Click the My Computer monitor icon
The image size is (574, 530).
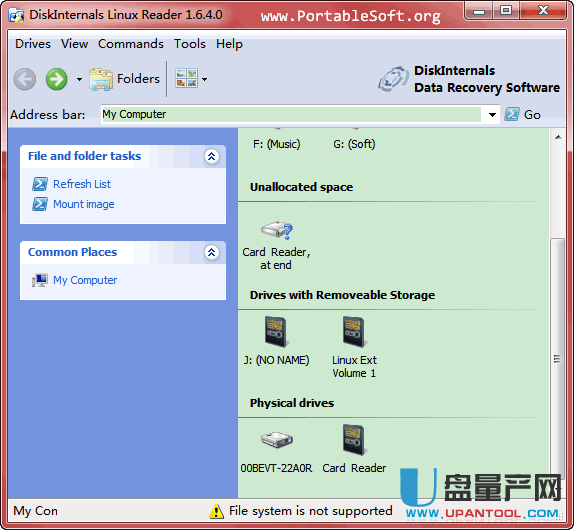coord(40,280)
